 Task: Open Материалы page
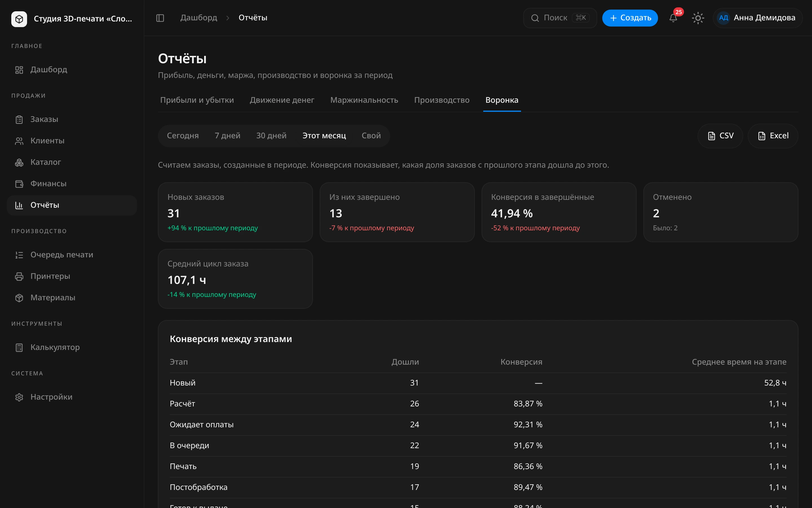coord(72,298)
